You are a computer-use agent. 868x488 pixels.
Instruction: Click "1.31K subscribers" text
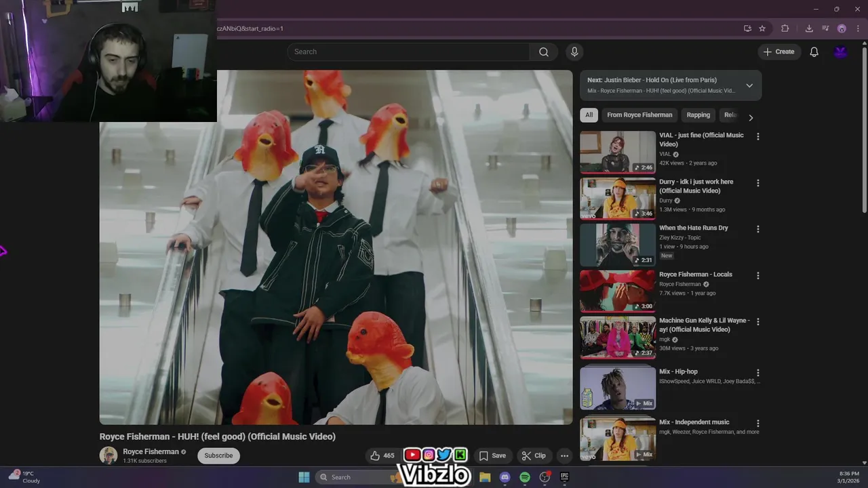point(144,461)
